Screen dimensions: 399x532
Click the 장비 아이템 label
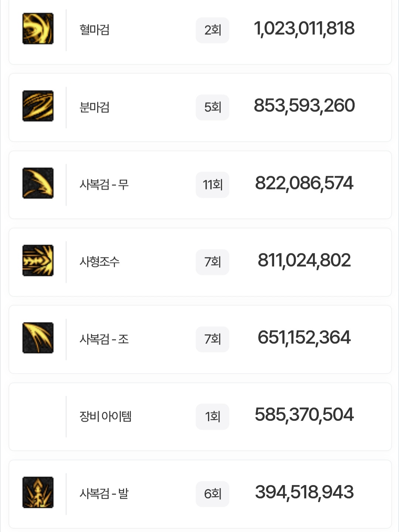[106, 416]
